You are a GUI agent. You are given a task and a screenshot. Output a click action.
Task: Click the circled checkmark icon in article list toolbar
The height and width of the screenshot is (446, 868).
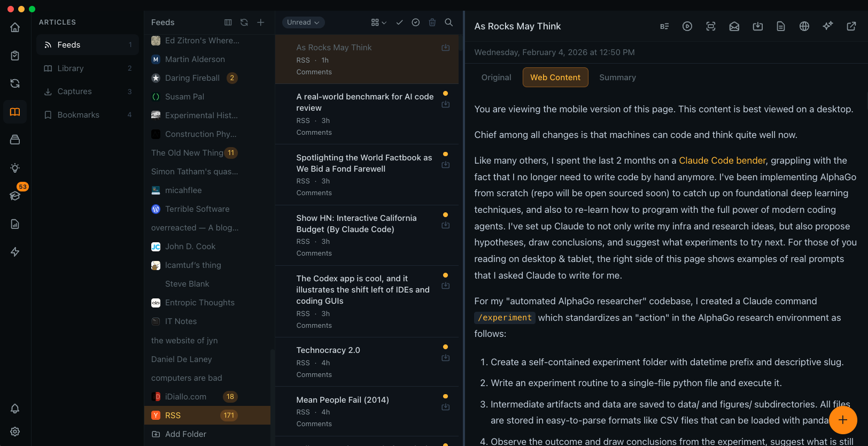416,22
